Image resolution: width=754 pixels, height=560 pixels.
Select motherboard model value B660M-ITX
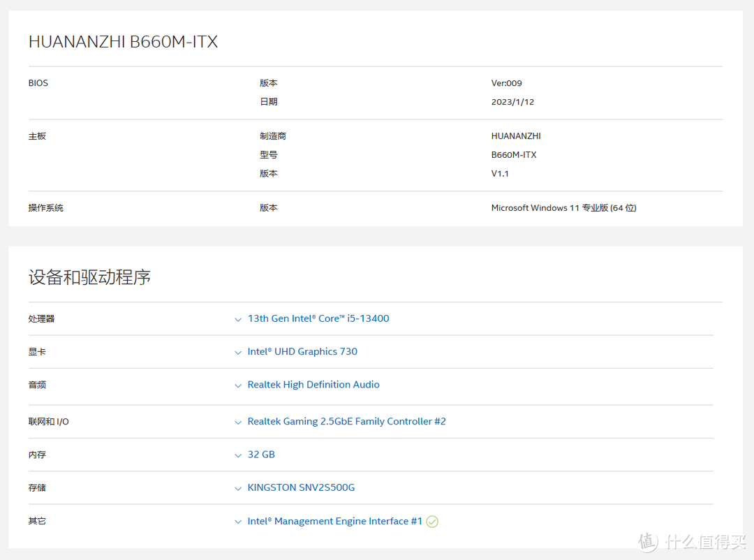[x=514, y=155]
